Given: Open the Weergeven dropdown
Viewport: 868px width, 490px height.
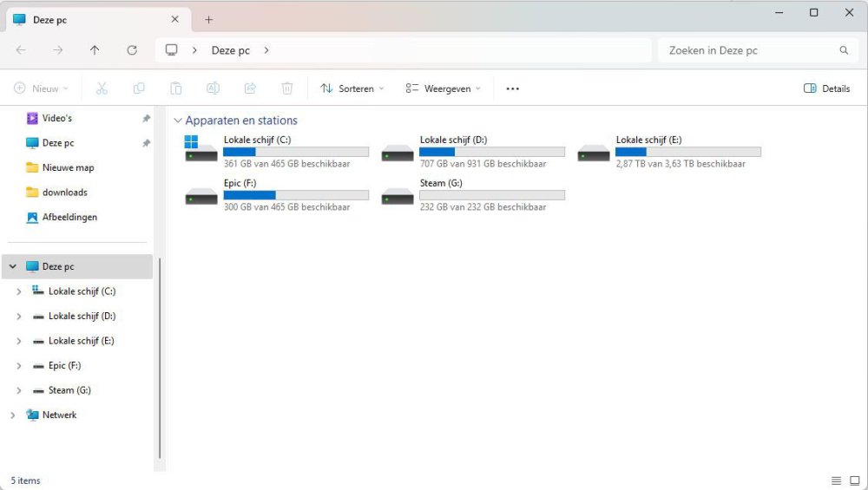Looking at the screenshot, I should (443, 88).
